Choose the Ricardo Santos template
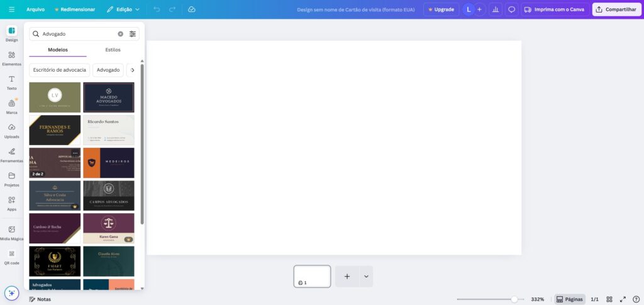The image size is (644, 305). point(108,130)
